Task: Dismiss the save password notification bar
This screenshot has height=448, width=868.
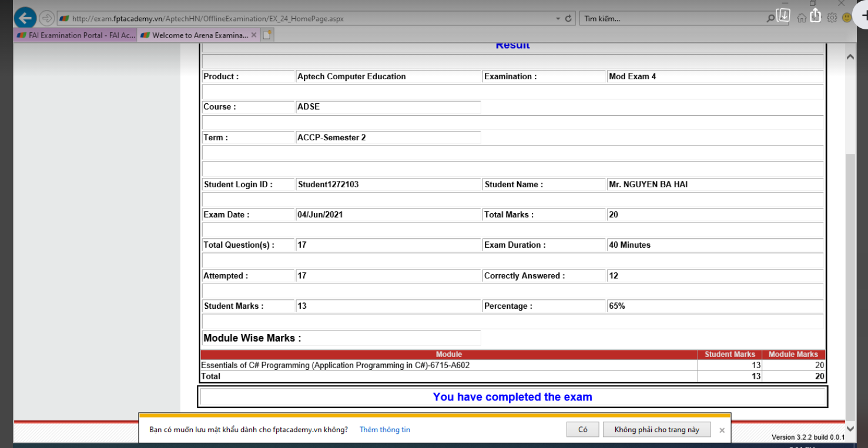Action: (x=722, y=430)
